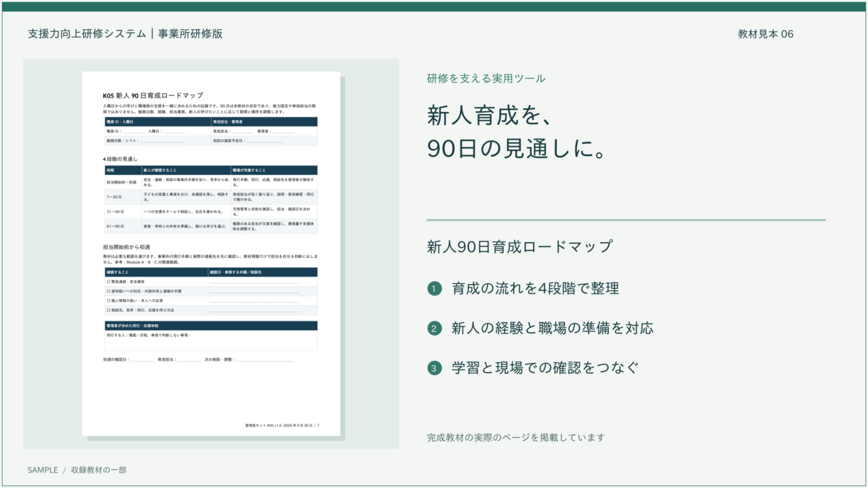This screenshot has height=488, width=868.
Task: Click the 担当開始前〜初週 row label
Action: [x=121, y=182]
